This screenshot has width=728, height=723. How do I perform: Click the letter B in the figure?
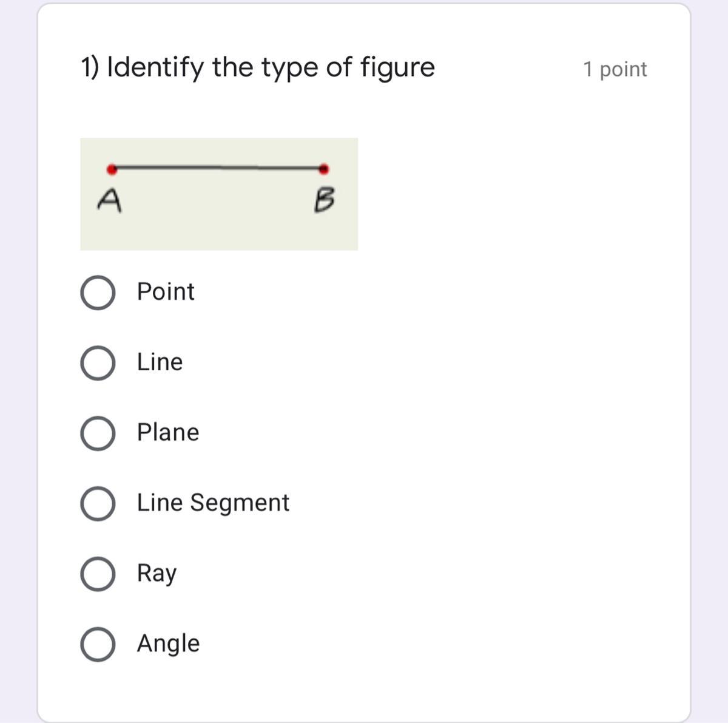click(324, 200)
